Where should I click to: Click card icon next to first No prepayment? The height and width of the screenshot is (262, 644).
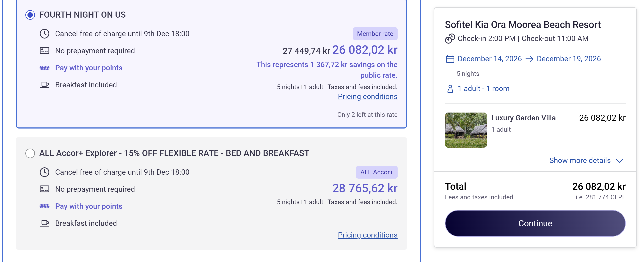point(45,51)
